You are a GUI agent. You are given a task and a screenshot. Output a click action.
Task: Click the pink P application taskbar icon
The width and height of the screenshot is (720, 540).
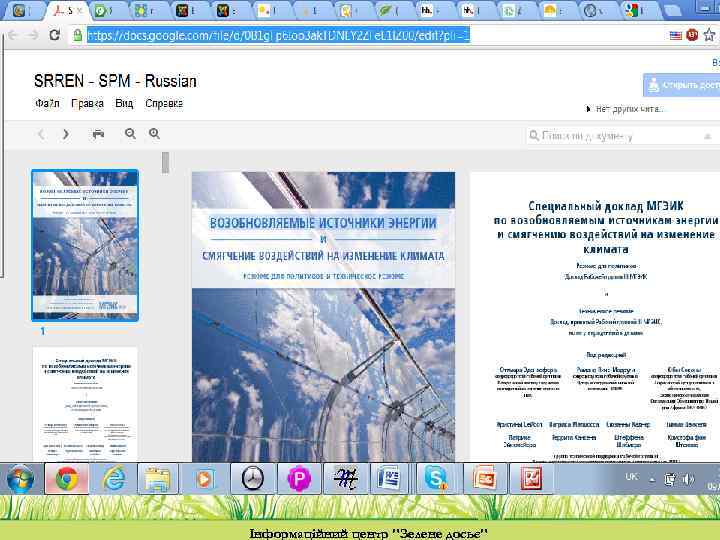[x=299, y=478]
